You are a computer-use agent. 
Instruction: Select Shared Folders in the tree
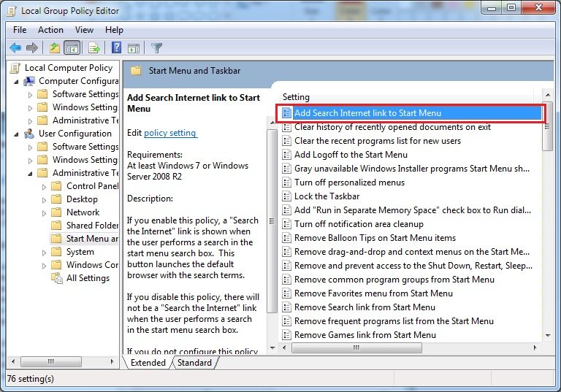click(85, 226)
